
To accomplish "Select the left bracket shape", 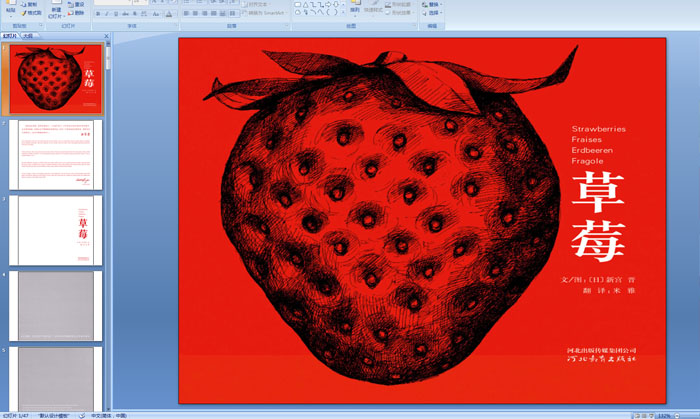I will click(x=328, y=12).
